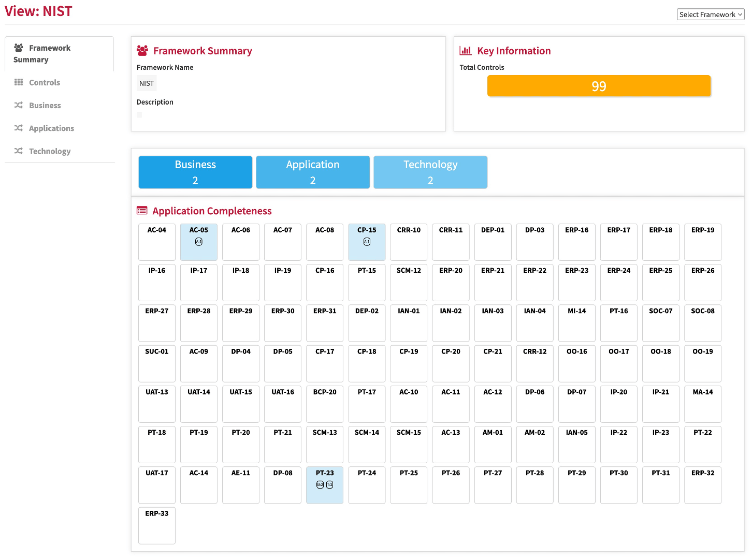This screenshot has height=560, width=752.
Task: Click the orange Total Controls 99 bar
Action: pos(599,86)
